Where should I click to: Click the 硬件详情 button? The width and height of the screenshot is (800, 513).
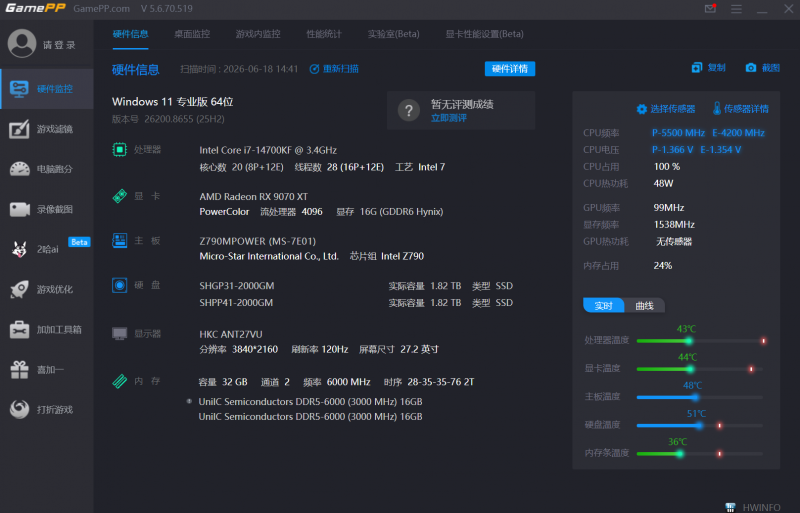[x=510, y=69]
